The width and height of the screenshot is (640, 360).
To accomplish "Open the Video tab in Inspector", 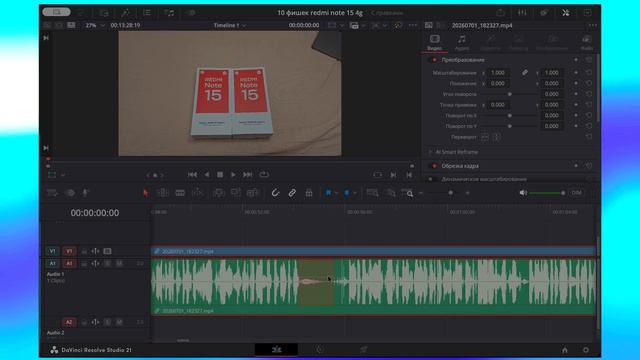I will 434,42.
